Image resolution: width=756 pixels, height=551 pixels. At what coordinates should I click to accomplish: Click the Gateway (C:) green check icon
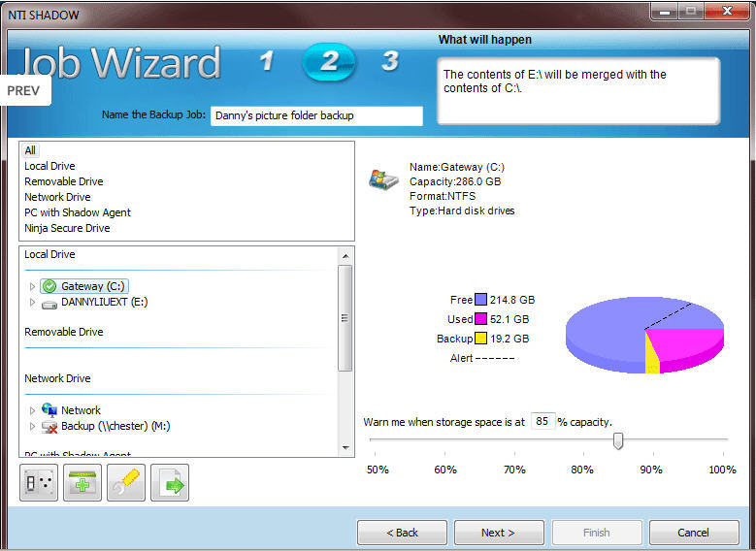point(49,286)
